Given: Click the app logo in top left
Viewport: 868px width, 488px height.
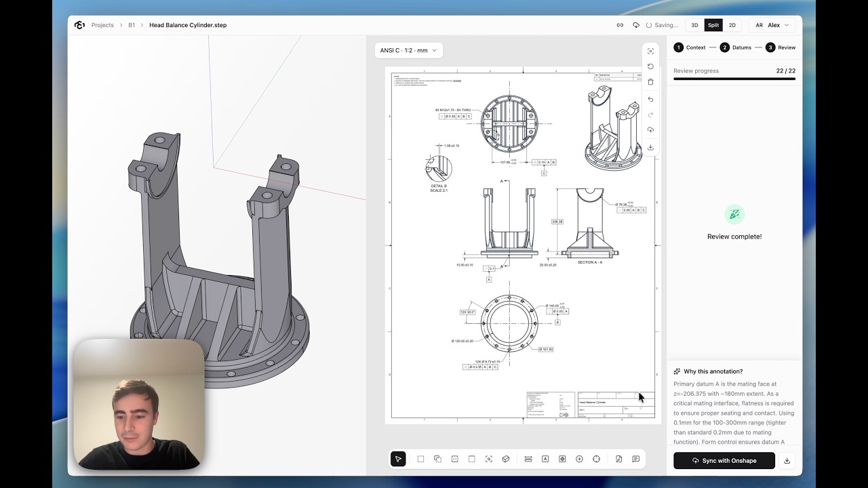Looking at the screenshot, I should pos(79,25).
